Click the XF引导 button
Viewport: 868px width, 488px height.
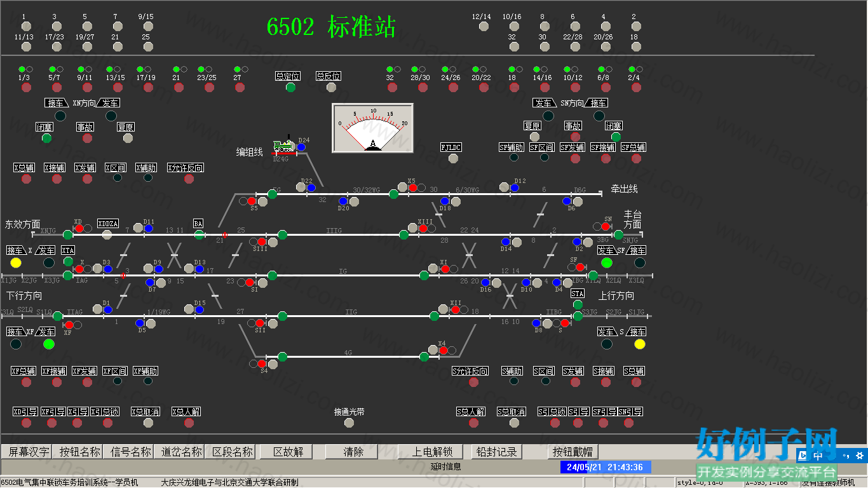click(53, 423)
